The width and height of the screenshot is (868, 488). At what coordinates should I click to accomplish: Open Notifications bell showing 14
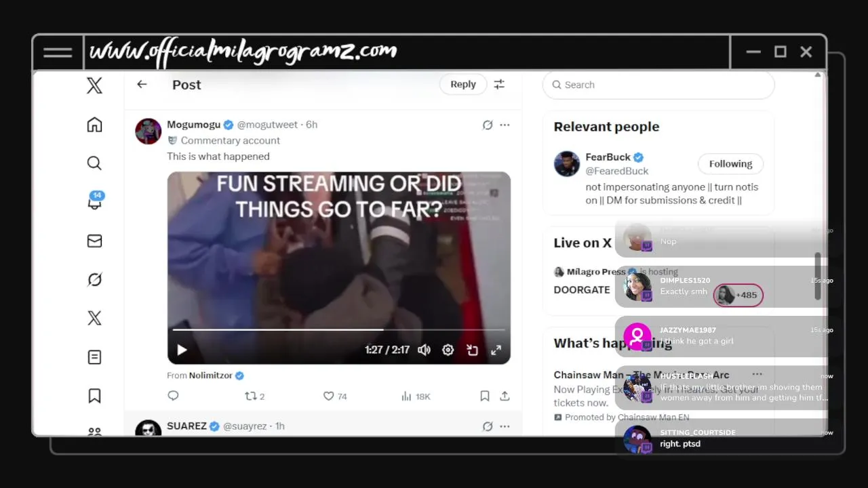[95, 201]
